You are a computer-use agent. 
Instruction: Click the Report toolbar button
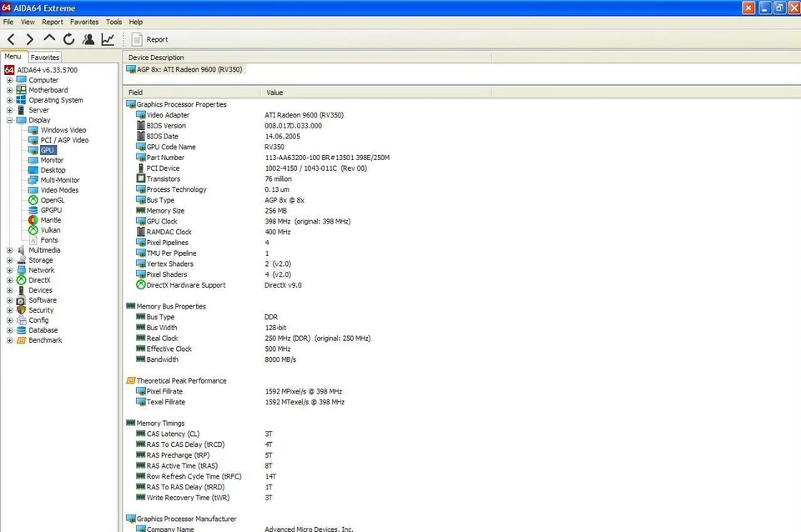(x=150, y=38)
